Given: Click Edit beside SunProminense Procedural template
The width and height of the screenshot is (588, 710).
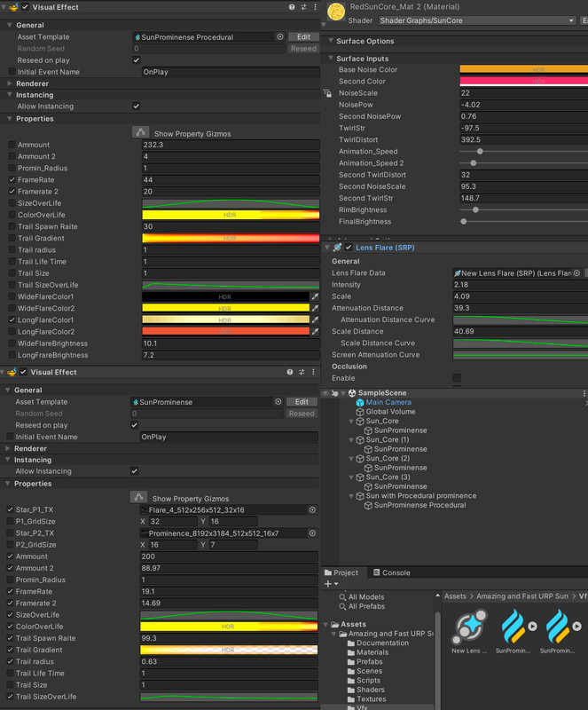Looking at the screenshot, I should (x=303, y=36).
